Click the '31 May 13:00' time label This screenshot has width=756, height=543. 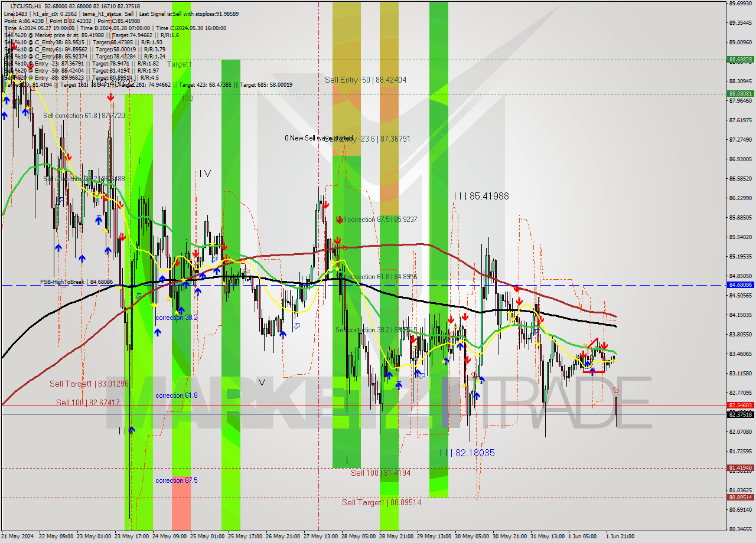(548, 537)
